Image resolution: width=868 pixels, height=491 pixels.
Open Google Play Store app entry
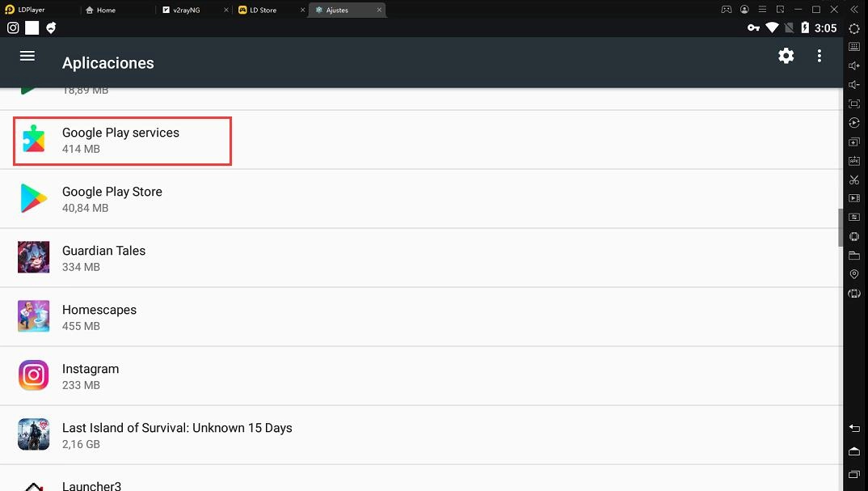point(421,199)
